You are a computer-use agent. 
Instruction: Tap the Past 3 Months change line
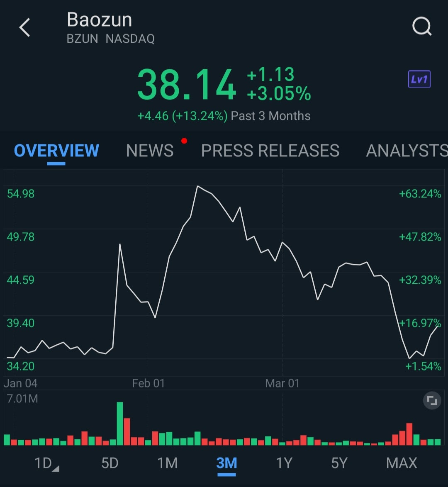point(224,116)
